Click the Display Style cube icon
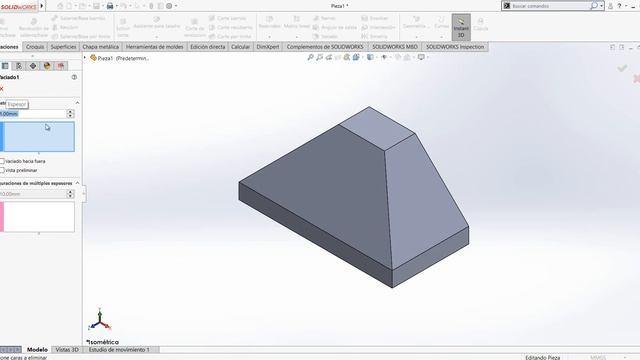Image resolution: width=640 pixels, height=360 pixels. 370,58
